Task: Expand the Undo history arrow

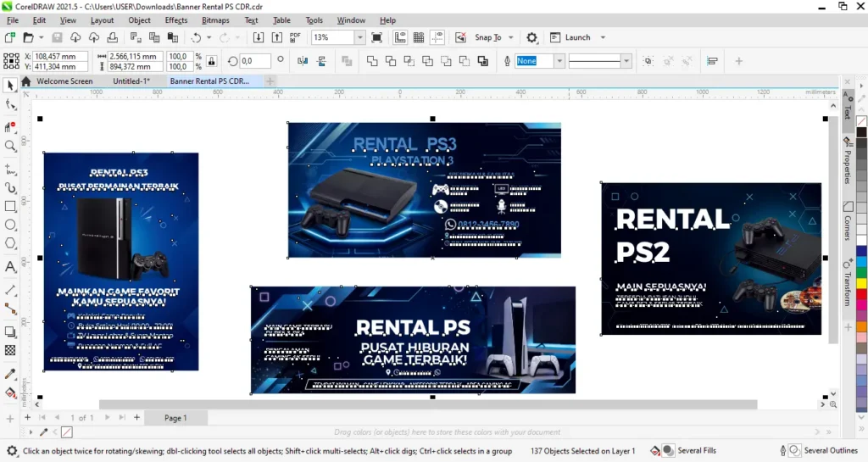Action: [209, 37]
